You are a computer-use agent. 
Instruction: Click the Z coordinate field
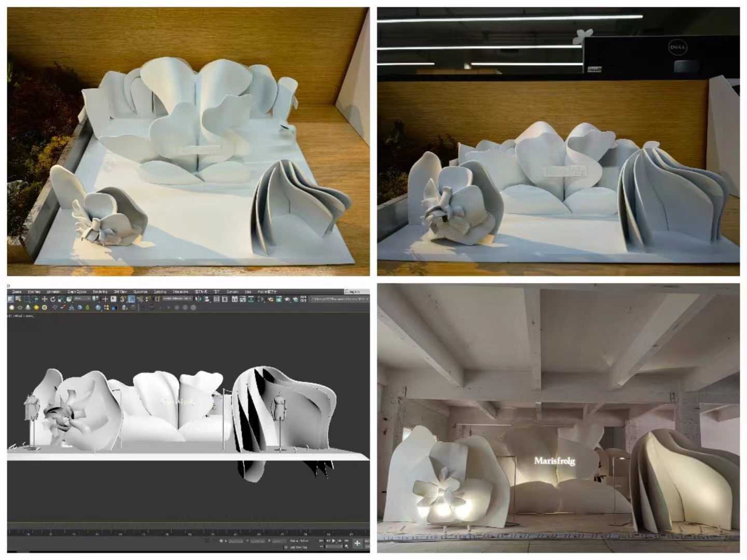[280, 541]
